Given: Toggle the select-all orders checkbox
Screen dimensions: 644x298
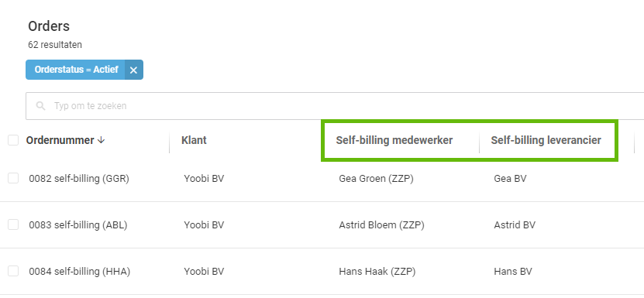Looking at the screenshot, I should pyautogui.click(x=13, y=140).
